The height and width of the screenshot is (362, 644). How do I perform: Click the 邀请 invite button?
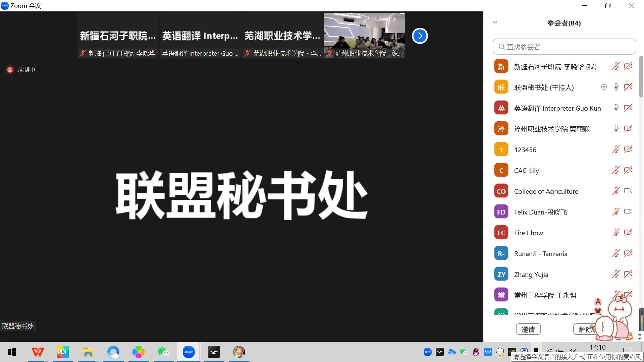[528, 329]
